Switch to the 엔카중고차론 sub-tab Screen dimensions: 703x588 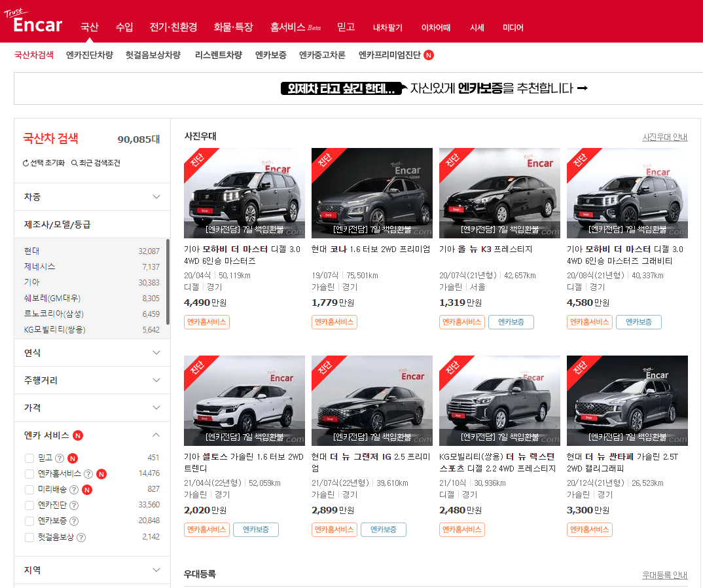(322, 55)
